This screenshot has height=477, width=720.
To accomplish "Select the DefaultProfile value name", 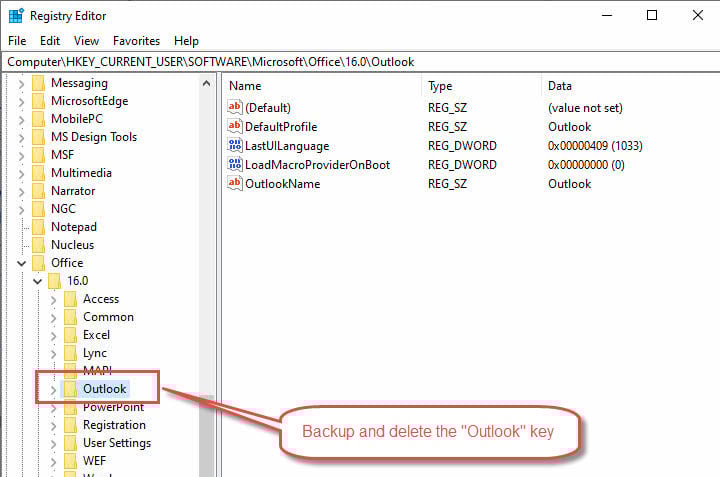I will coord(281,127).
